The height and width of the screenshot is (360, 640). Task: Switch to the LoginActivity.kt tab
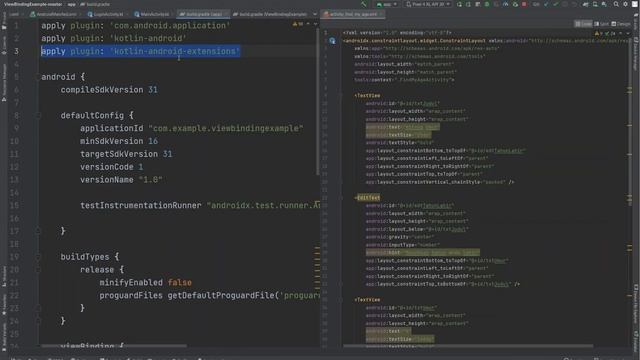pyautogui.click(x=107, y=14)
